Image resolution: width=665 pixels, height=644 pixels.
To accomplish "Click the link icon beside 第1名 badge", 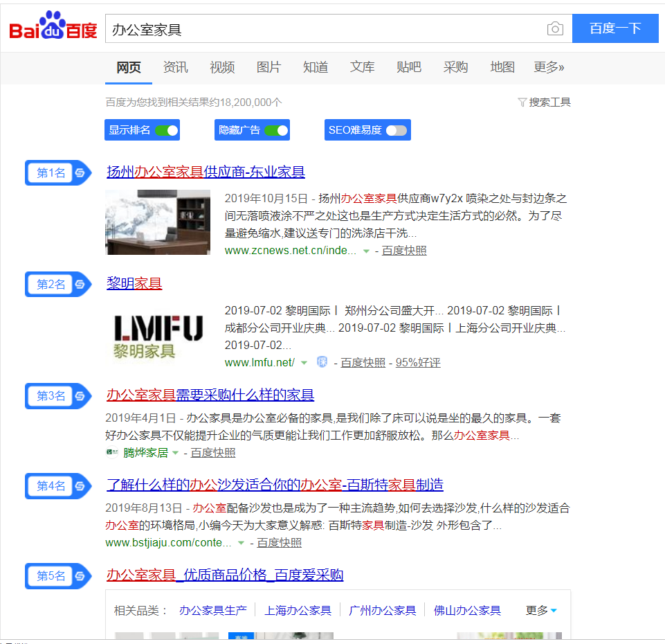I will (x=80, y=173).
